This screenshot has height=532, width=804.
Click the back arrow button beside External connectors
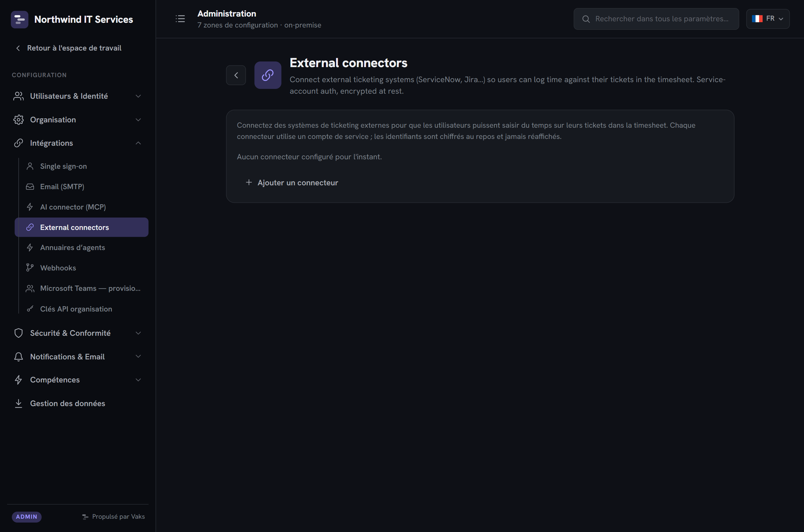coord(236,75)
